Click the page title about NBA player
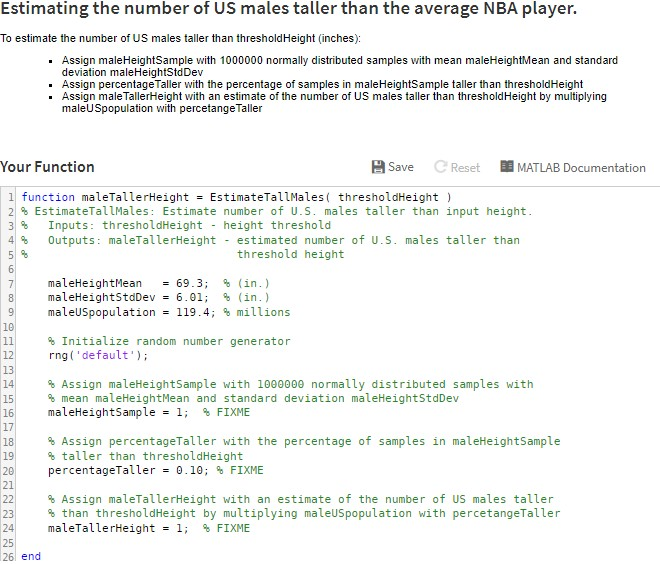The image size is (660, 564). (x=288, y=8)
